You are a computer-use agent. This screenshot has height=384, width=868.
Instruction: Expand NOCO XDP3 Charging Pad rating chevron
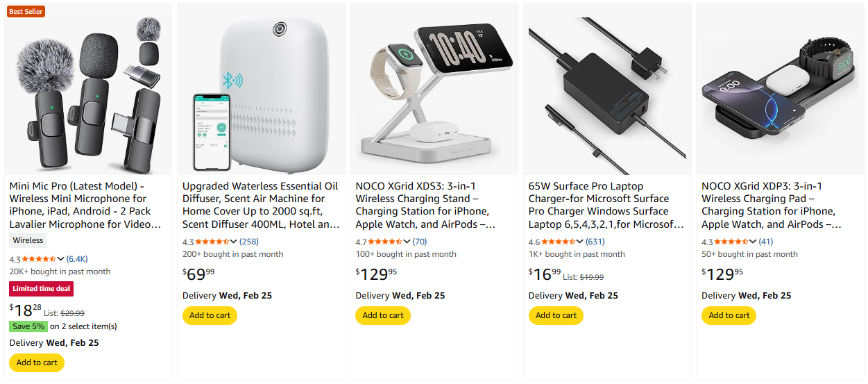click(754, 242)
